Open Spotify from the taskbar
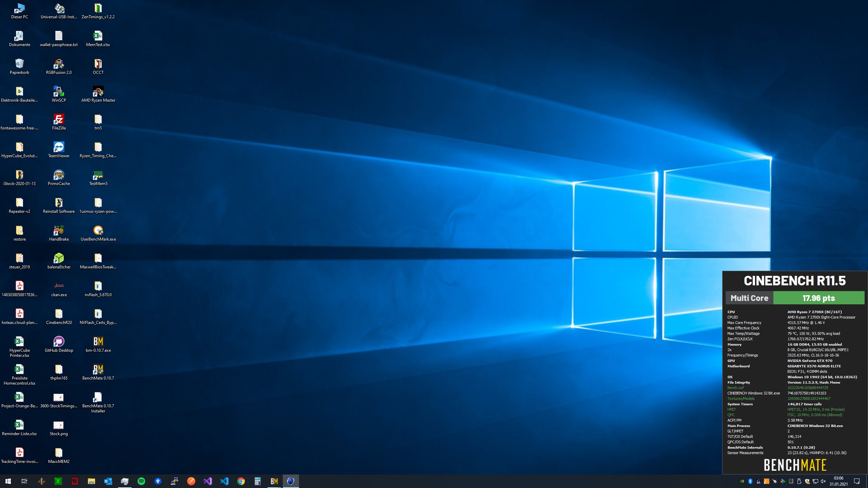 click(141, 481)
